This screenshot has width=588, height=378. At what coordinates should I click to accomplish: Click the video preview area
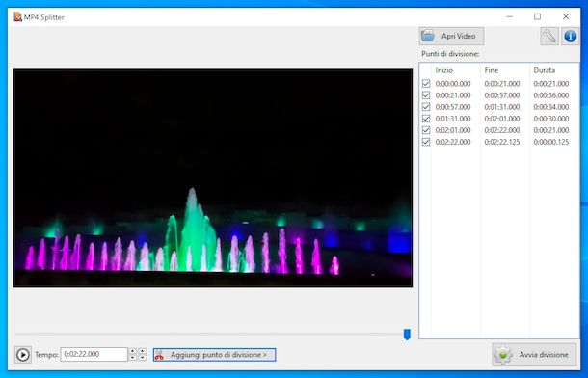213,178
